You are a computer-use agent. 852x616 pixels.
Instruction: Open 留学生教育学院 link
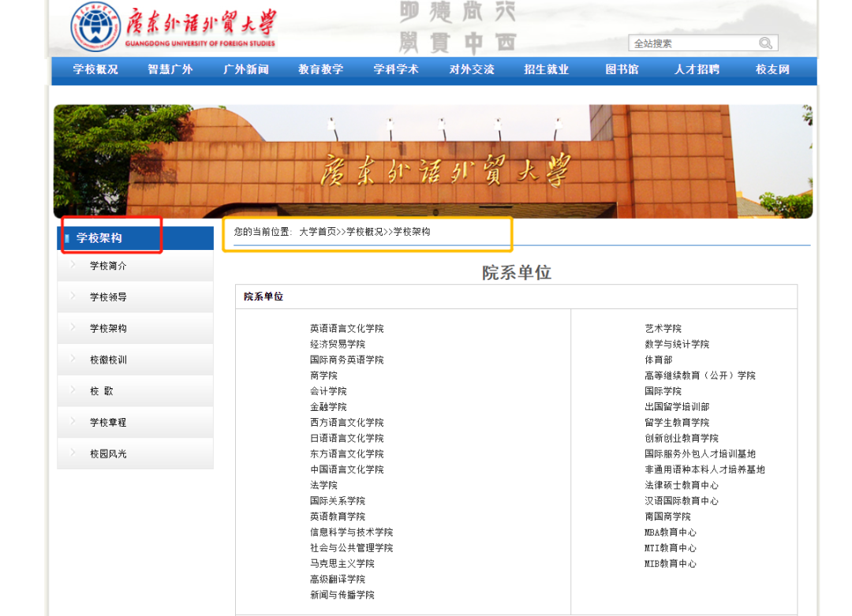pyautogui.click(x=677, y=423)
